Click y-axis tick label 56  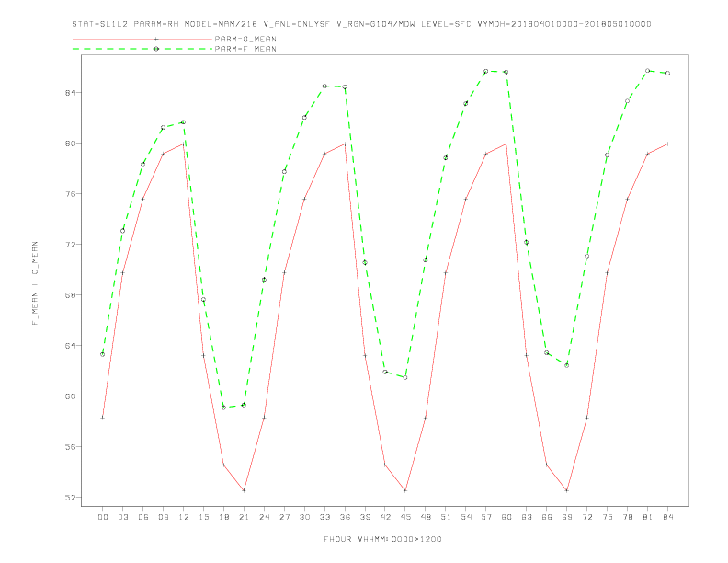70,447
